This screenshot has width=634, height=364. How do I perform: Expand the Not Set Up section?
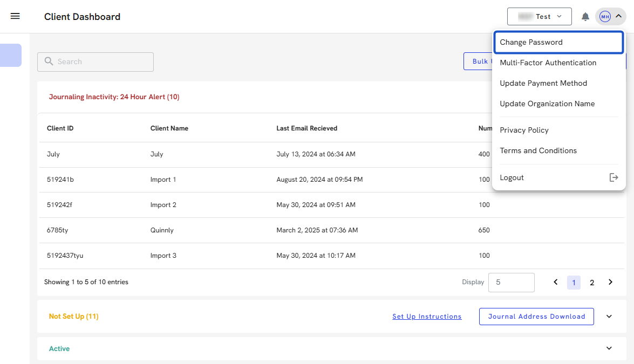coord(609,317)
